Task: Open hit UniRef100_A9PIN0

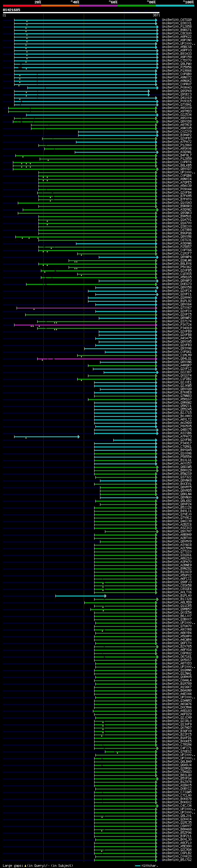Action: [176, 40]
